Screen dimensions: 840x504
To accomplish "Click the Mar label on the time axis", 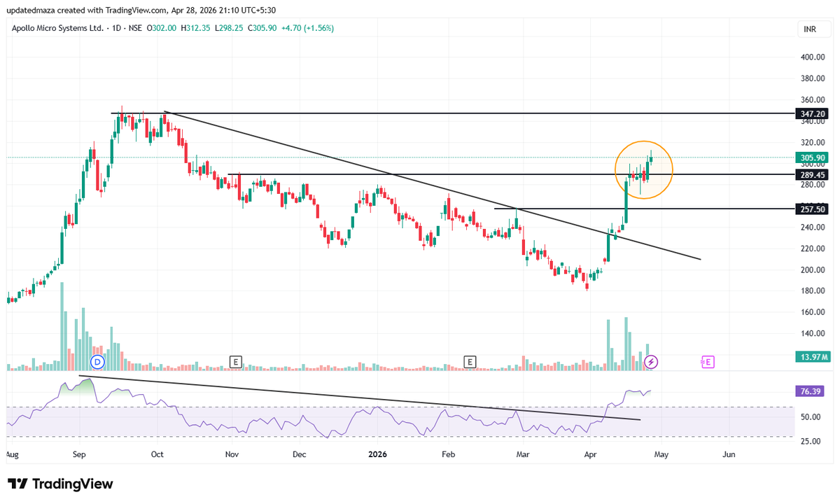I will [523, 454].
